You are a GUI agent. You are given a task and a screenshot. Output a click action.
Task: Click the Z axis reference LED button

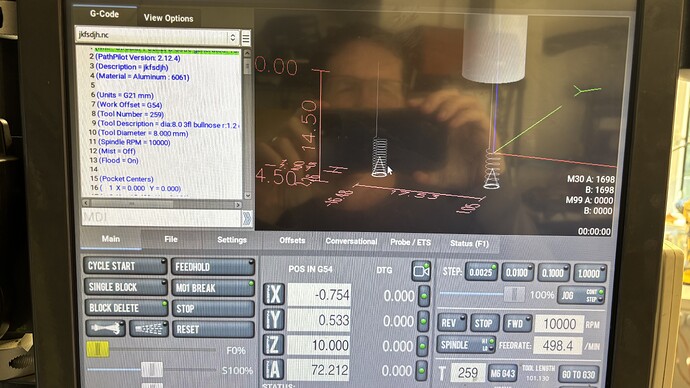pyautogui.click(x=422, y=346)
